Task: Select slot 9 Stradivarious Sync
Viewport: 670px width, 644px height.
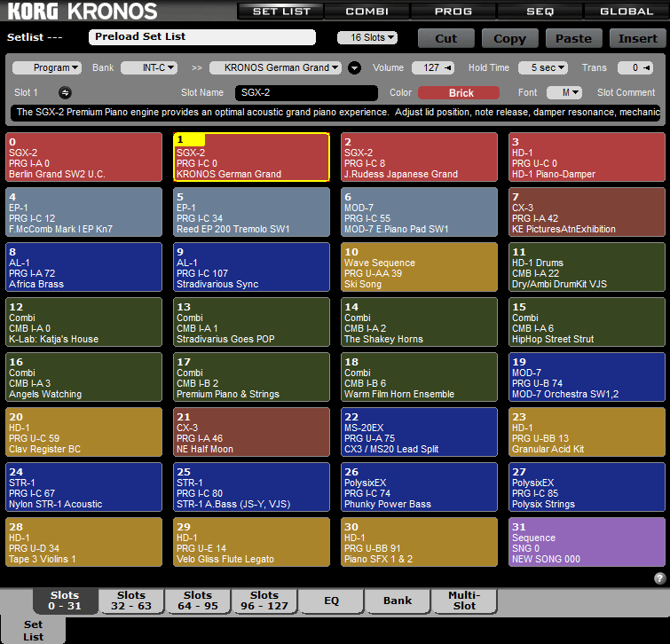Action: (x=252, y=267)
